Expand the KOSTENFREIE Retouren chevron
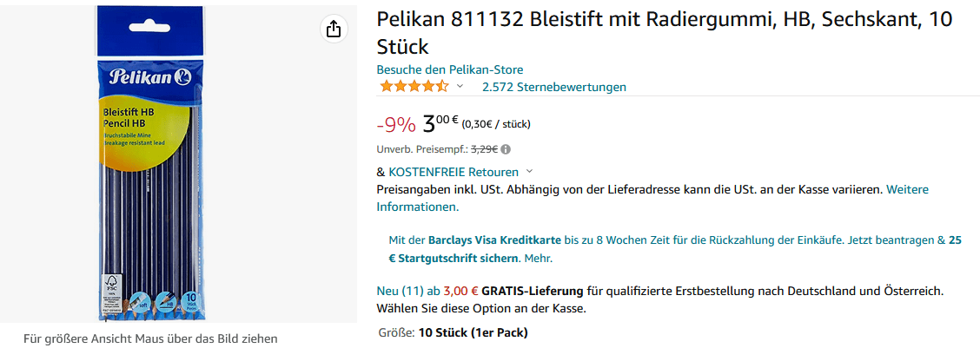The width and height of the screenshot is (980, 348). 529,171
